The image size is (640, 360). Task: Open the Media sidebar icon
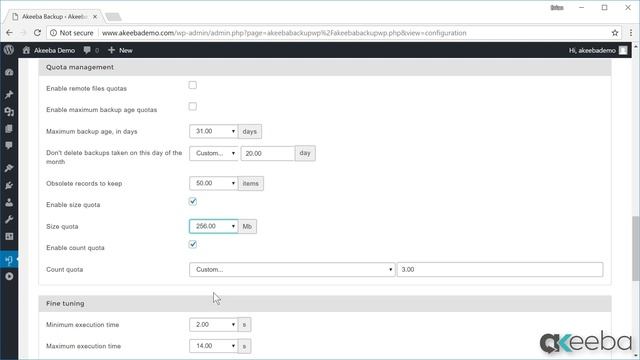tap(9, 112)
